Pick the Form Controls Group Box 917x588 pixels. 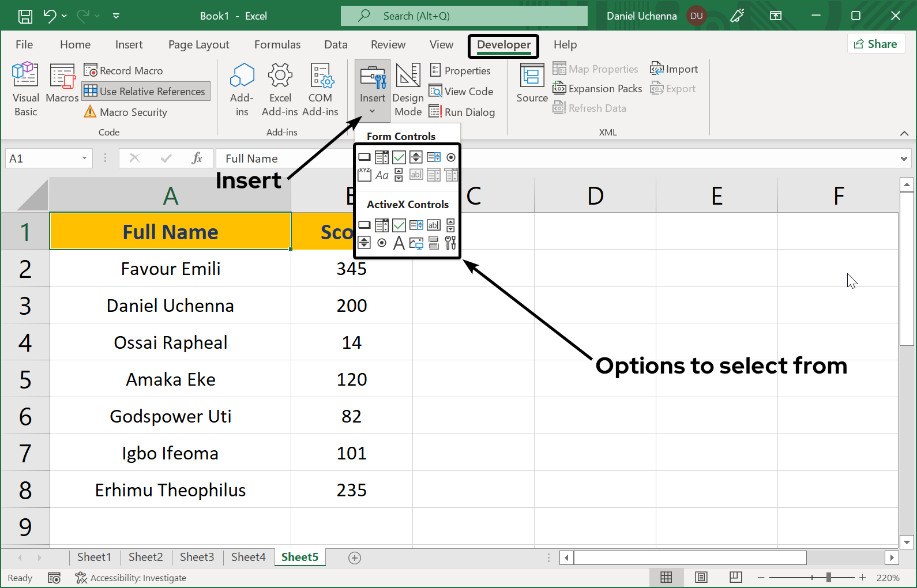(x=364, y=175)
